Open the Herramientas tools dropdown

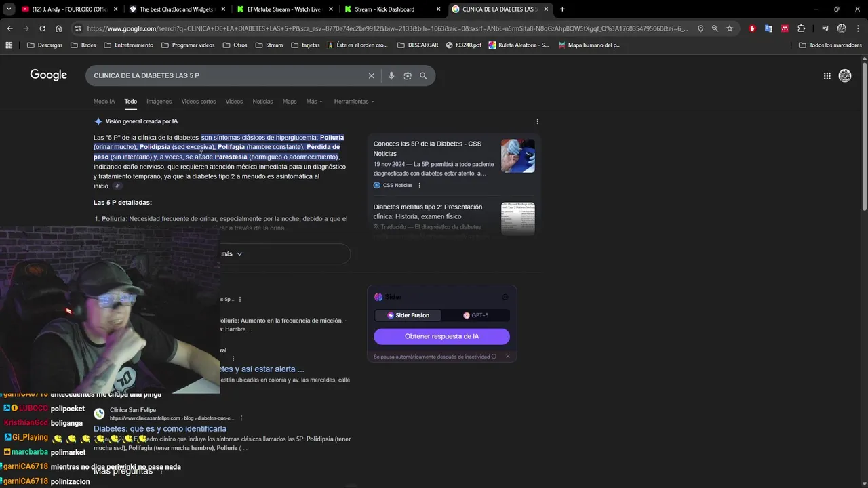point(354,102)
